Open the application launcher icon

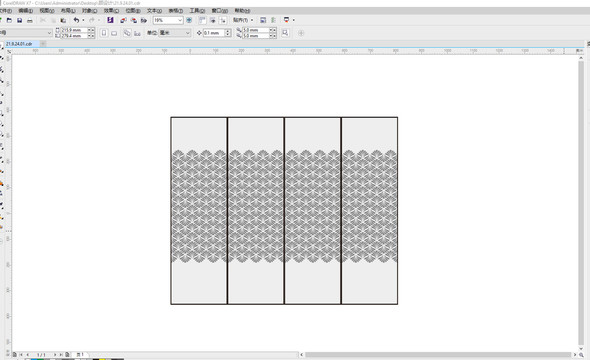tap(286, 20)
